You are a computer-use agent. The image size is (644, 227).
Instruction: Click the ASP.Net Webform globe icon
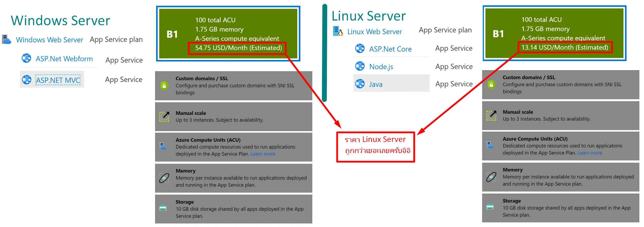click(27, 58)
